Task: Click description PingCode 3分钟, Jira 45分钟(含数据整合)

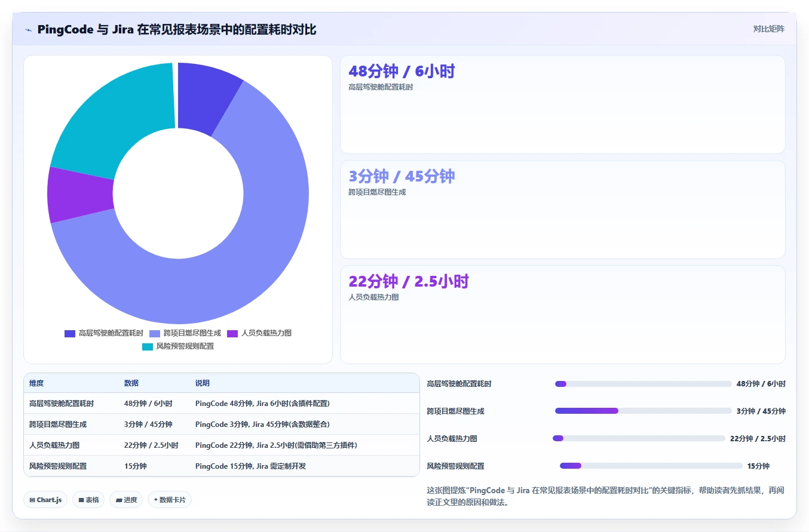Action: [262, 425]
